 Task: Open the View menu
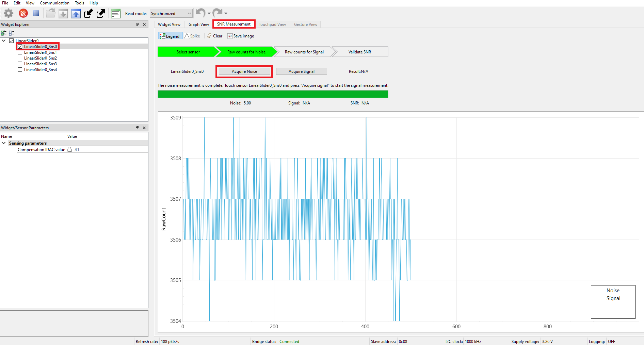click(30, 3)
